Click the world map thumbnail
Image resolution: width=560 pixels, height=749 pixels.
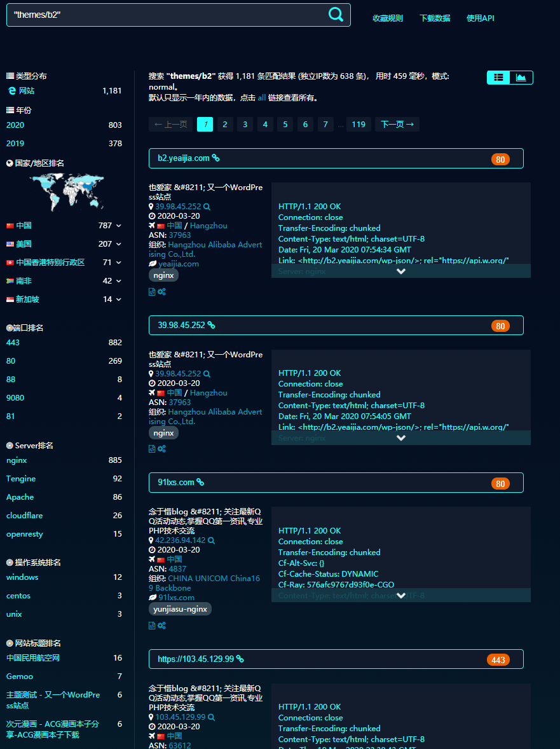coord(67,192)
